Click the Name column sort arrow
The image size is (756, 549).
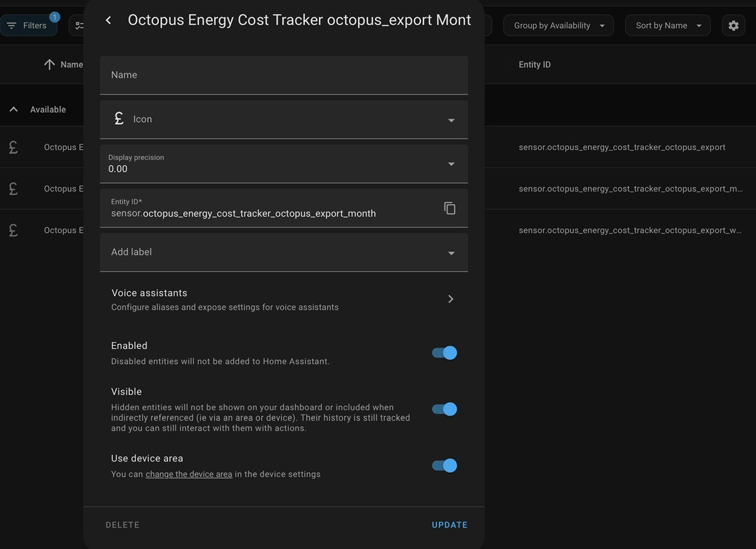(x=50, y=64)
